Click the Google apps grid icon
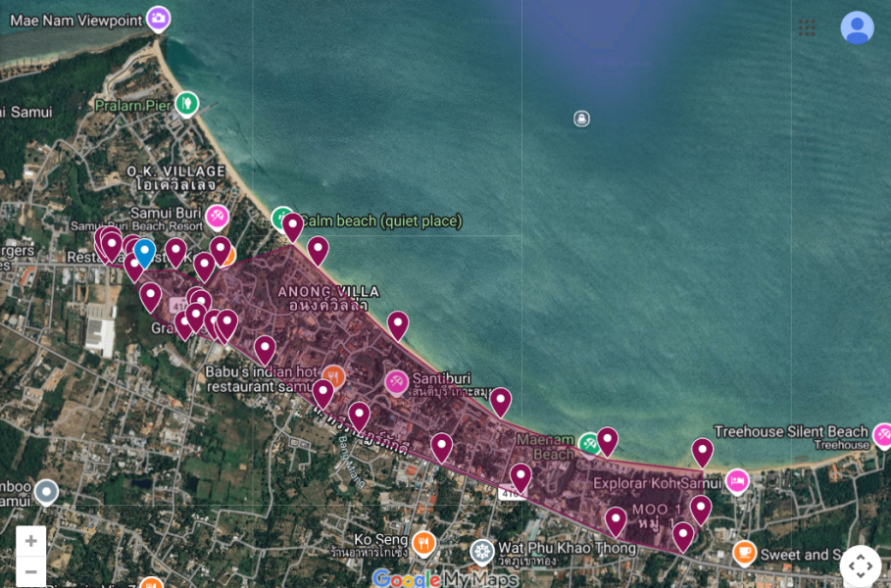 click(x=807, y=27)
